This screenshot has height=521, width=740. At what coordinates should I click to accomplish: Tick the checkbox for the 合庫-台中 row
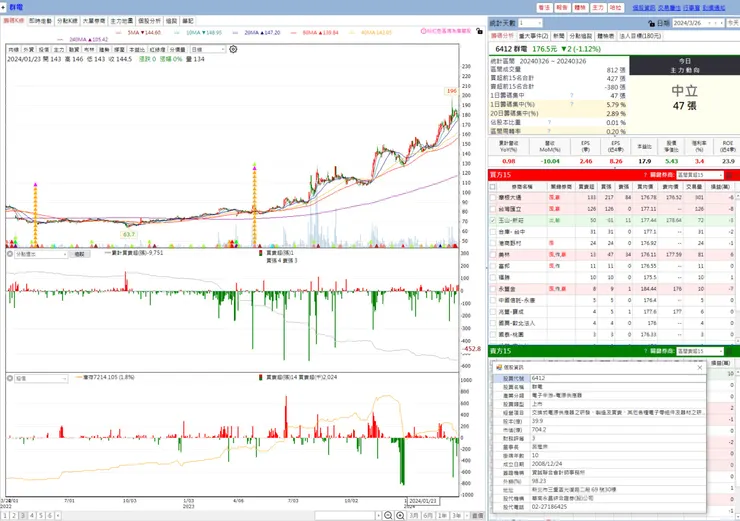pos(493,232)
